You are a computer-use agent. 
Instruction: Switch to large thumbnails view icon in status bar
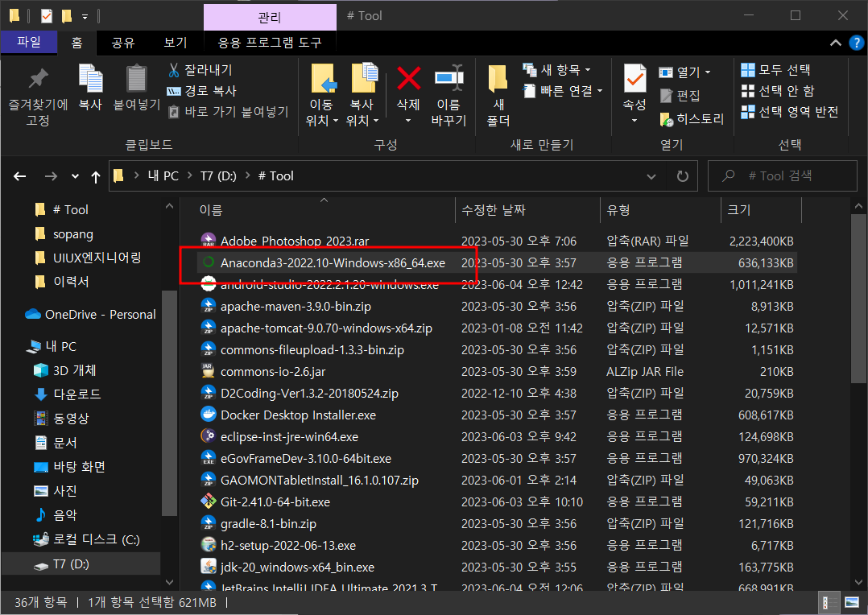click(x=852, y=602)
